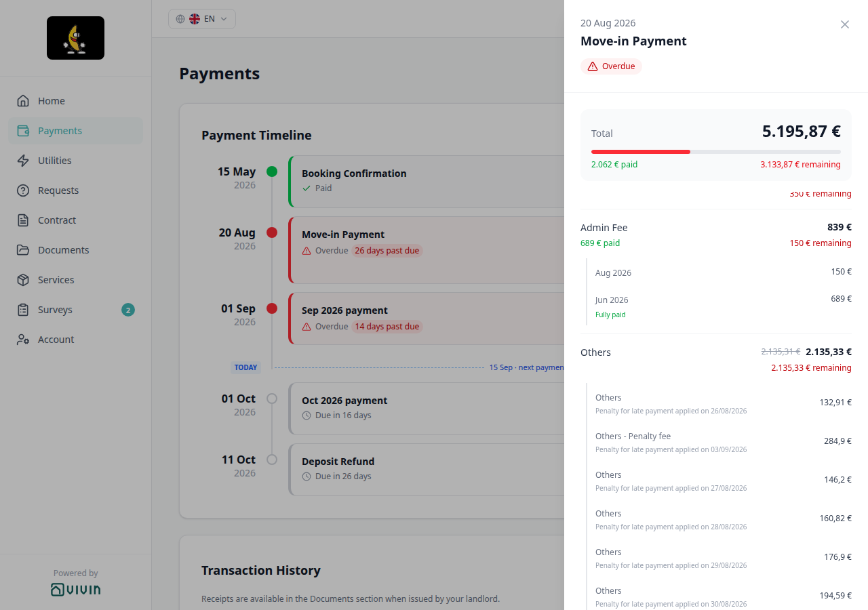868x610 pixels.
Task: Click the globe icon in language selector
Action: [180, 19]
